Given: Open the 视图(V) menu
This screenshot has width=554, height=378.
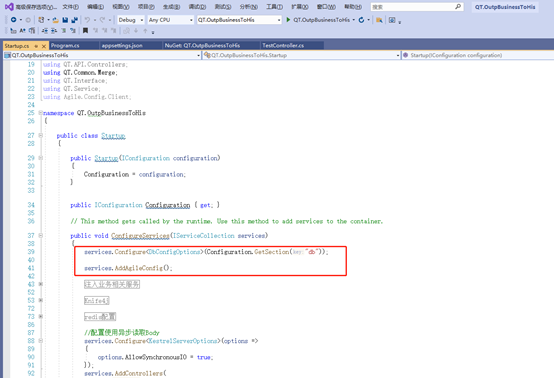Looking at the screenshot, I should 121,7.
